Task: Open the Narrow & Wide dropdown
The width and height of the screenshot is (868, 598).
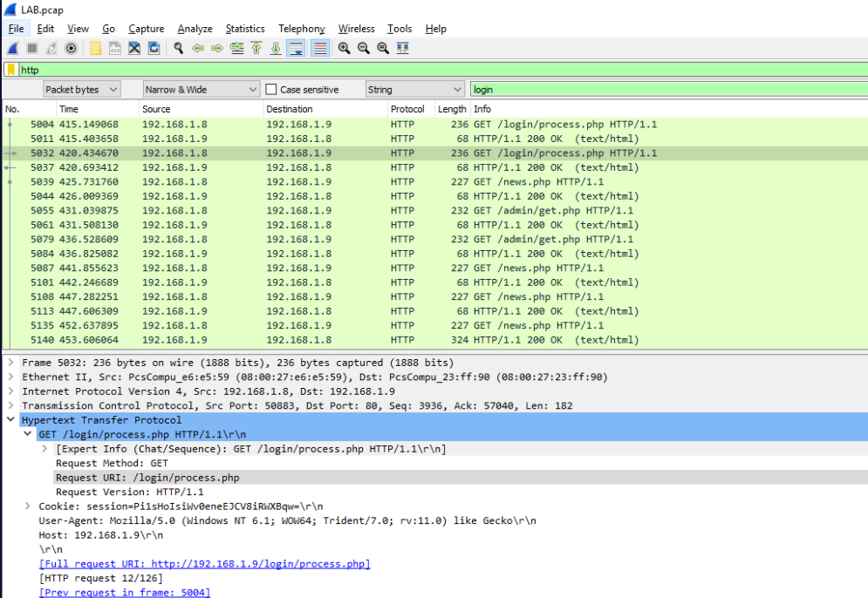Action: [202, 90]
